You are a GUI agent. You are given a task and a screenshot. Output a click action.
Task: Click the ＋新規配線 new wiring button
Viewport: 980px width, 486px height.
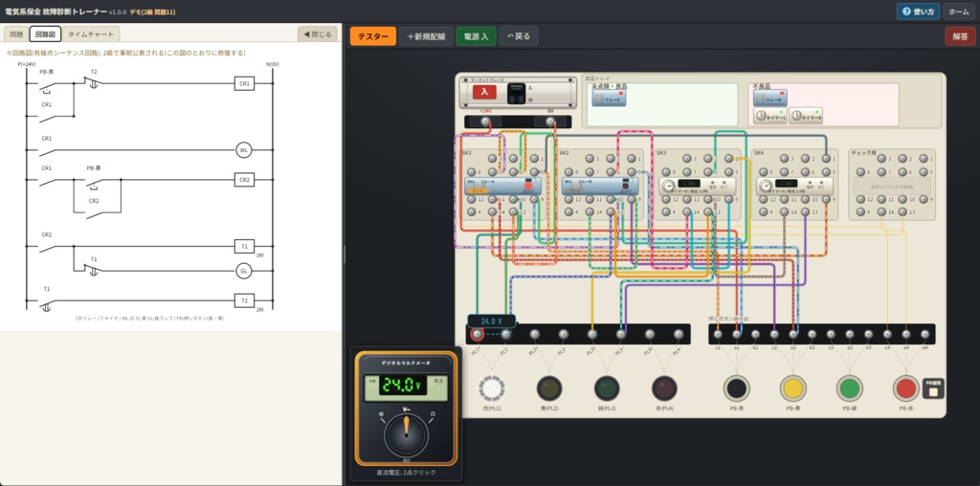point(426,36)
